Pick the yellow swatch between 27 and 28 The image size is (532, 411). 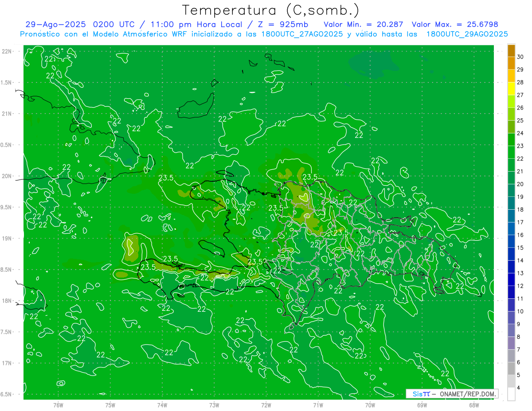tap(512, 89)
